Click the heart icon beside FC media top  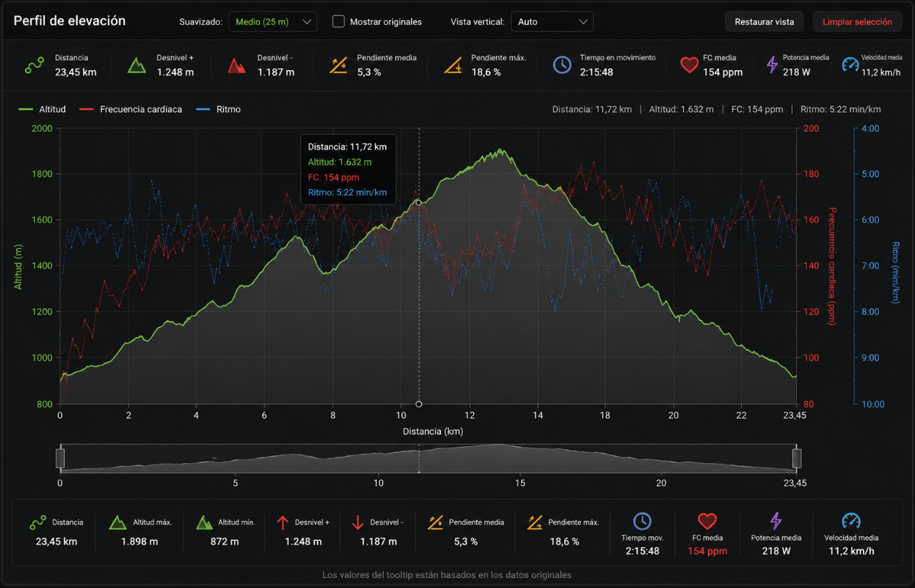tap(689, 65)
